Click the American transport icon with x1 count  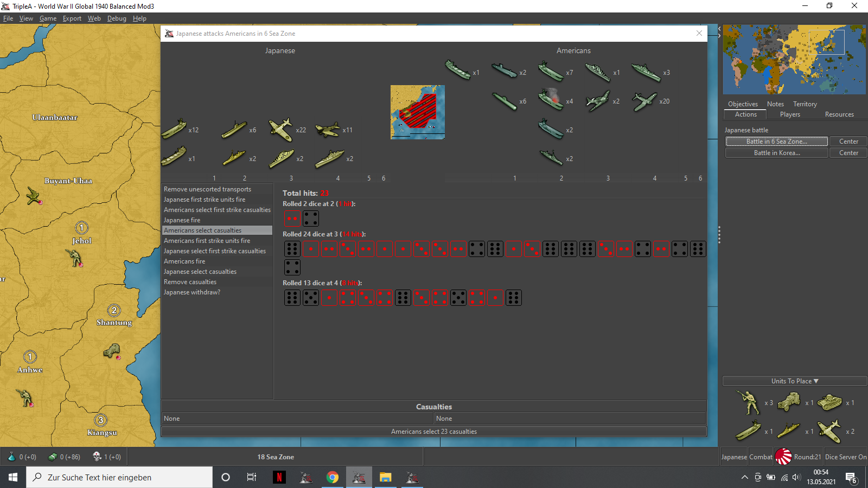(457, 70)
